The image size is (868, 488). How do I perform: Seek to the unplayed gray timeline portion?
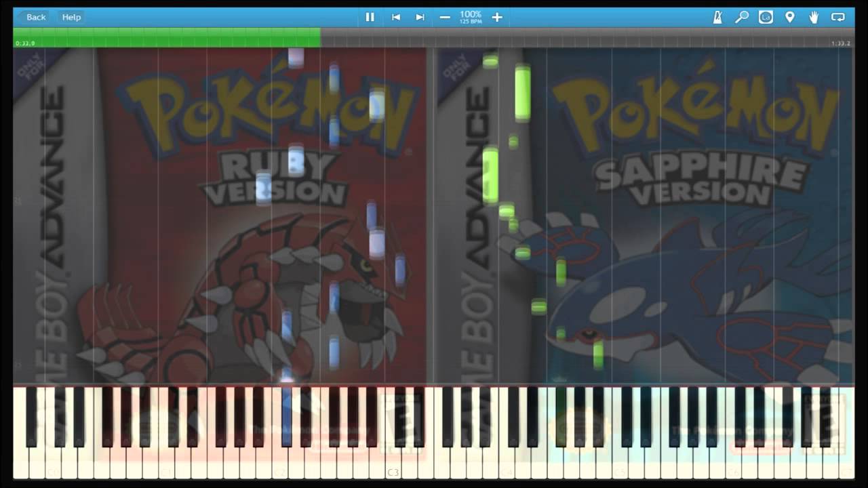[587, 37]
